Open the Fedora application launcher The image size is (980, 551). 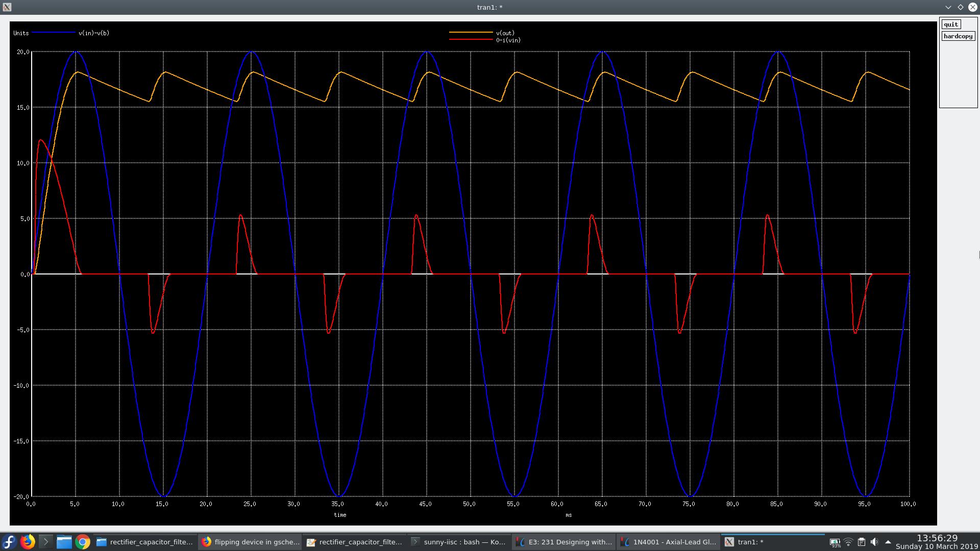9,542
